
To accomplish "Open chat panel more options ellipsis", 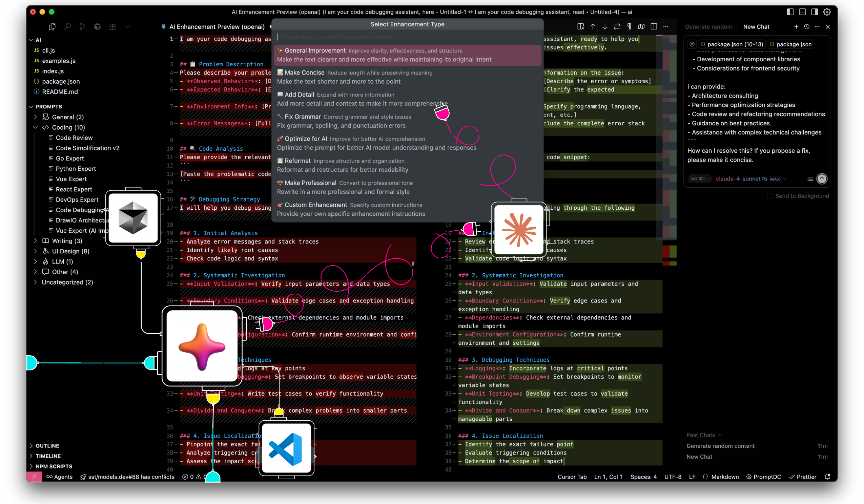I will click(817, 26).
